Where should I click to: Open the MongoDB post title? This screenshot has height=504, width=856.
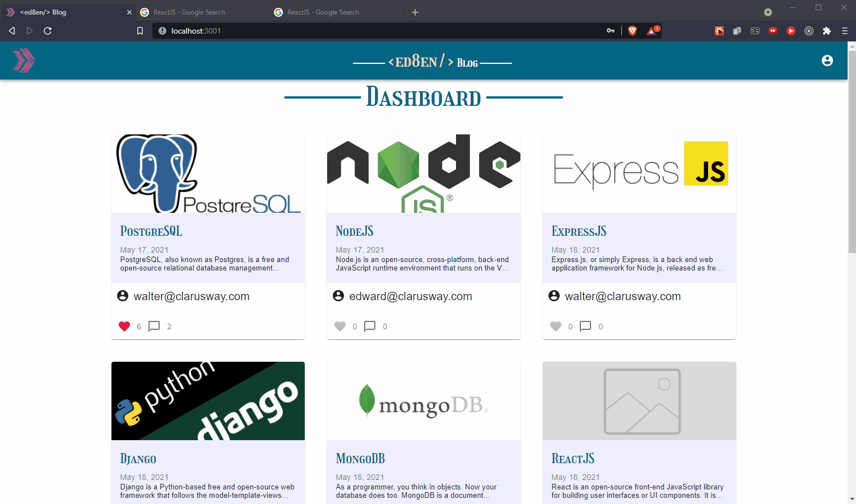point(360,459)
